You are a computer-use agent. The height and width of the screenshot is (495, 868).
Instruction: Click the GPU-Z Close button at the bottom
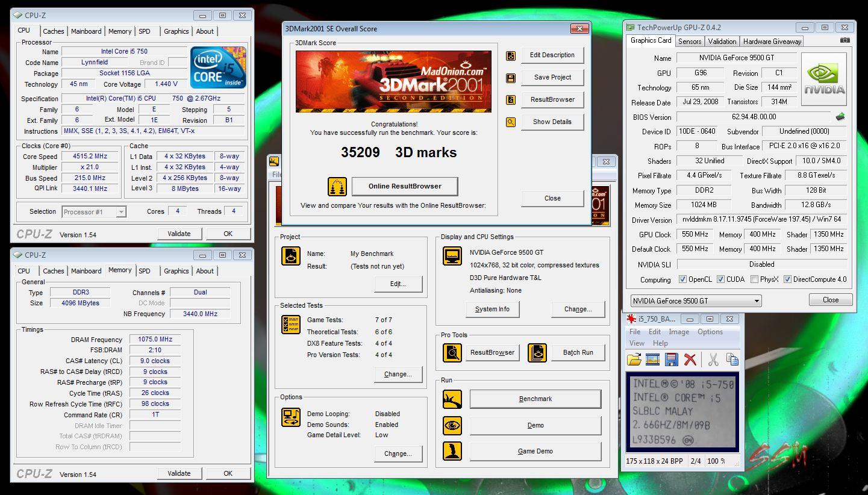[831, 300]
